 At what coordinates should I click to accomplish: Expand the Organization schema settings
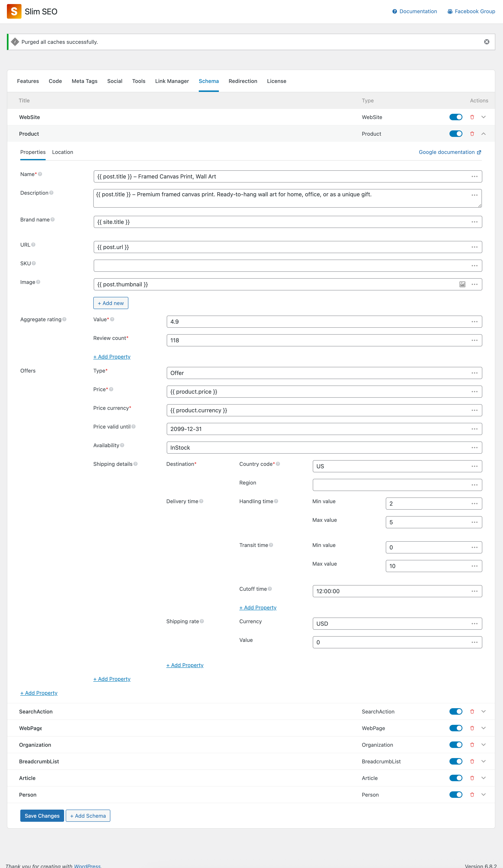click(x=483, y=745)
